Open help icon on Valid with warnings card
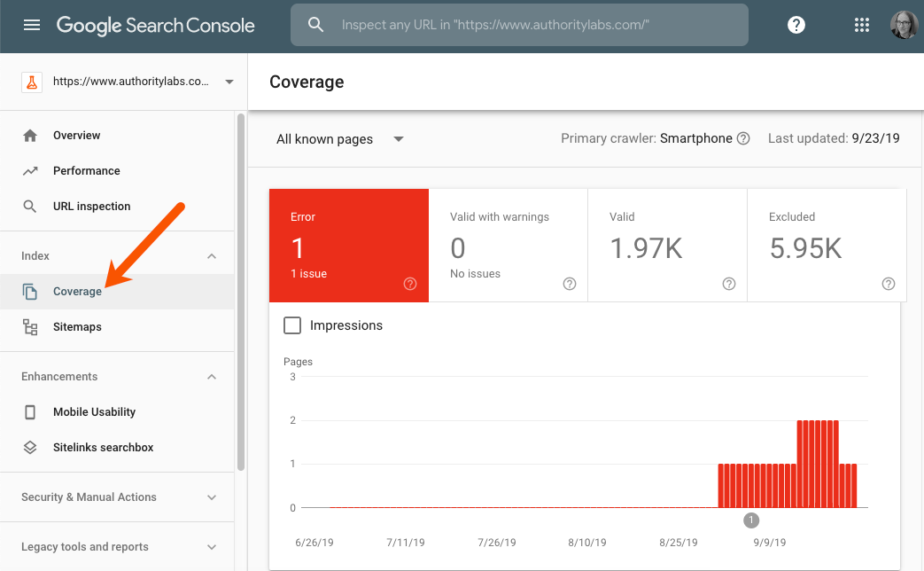The width and height of the screenshot is (924, 571). 570,284
